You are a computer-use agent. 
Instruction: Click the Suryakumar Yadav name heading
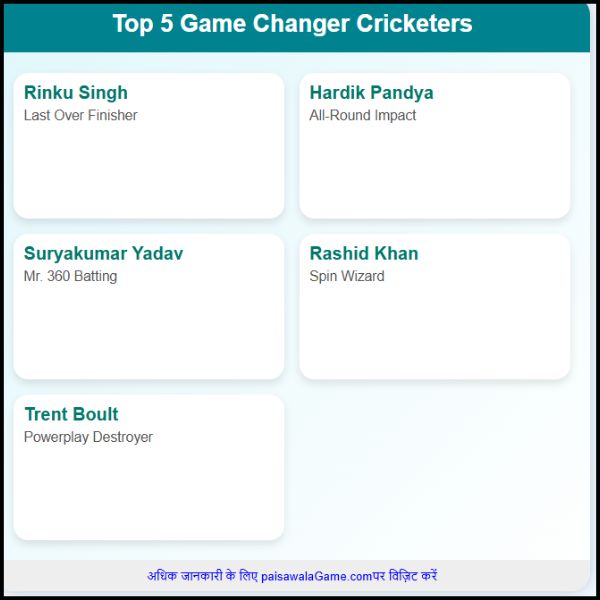(x=103, y=253)
